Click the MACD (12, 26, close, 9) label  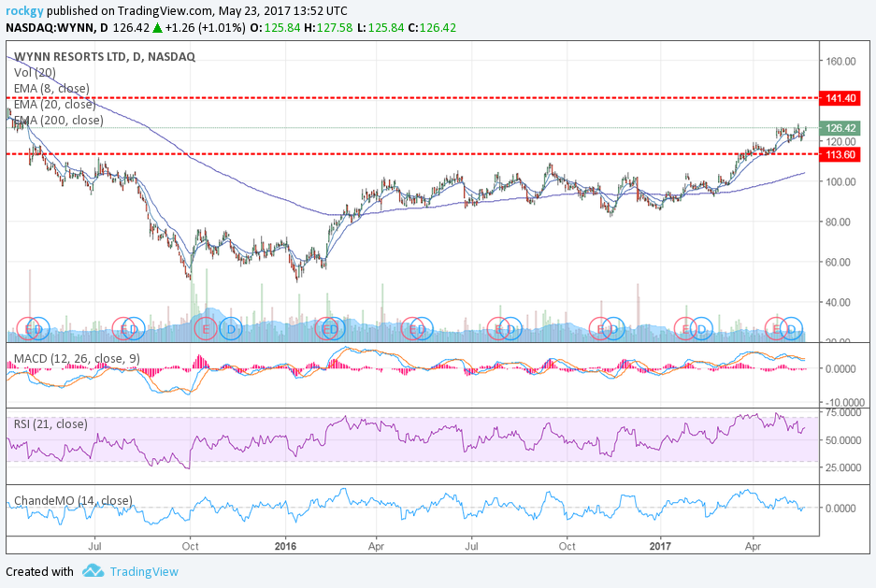pyautogui.click(x=77, y=358)
